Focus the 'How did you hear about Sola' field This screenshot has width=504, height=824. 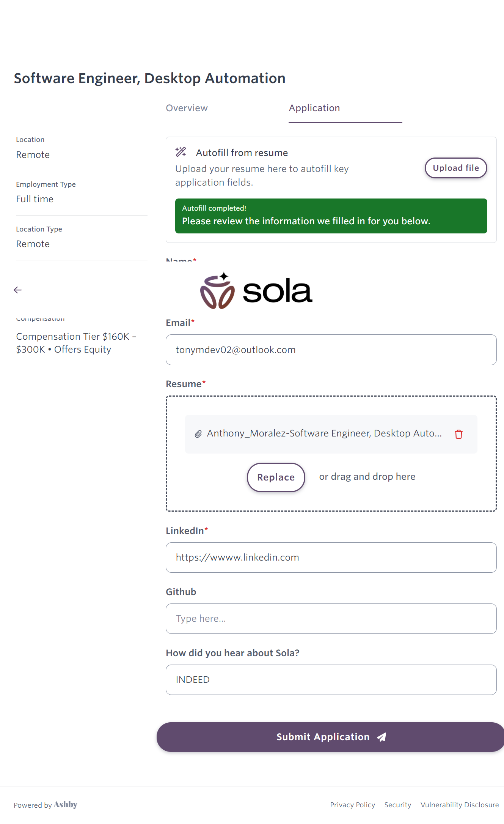[x=331, y=680]
